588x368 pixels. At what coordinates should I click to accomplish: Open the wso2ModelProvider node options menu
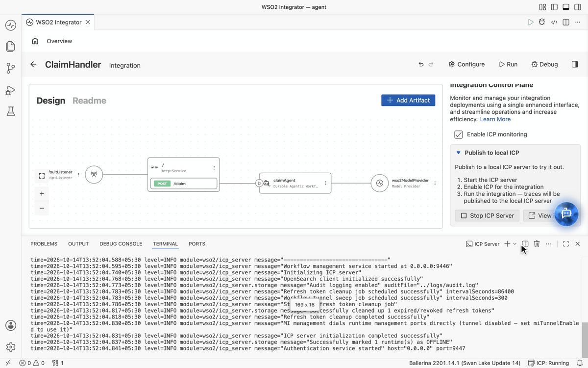(x=435, y=183)
